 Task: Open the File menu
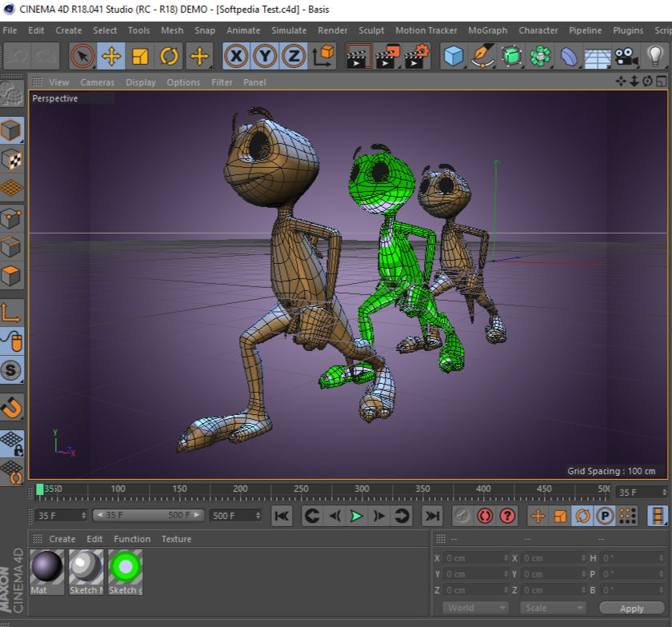(10, 30)
